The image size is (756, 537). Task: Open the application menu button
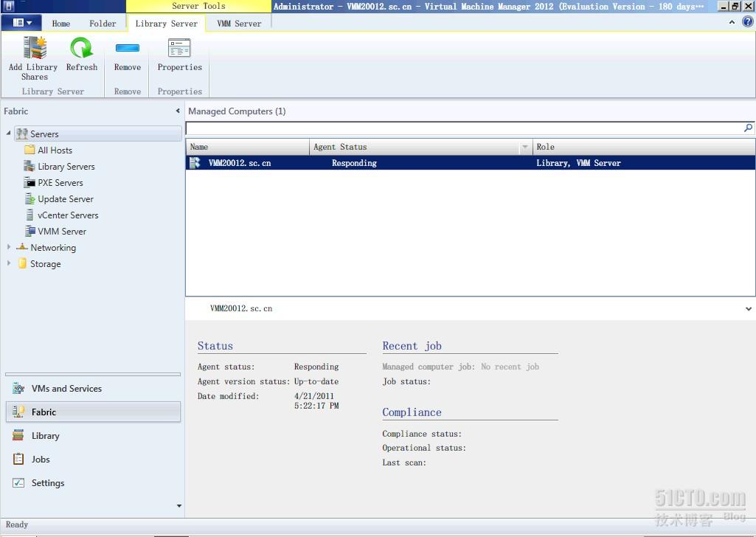21,23
